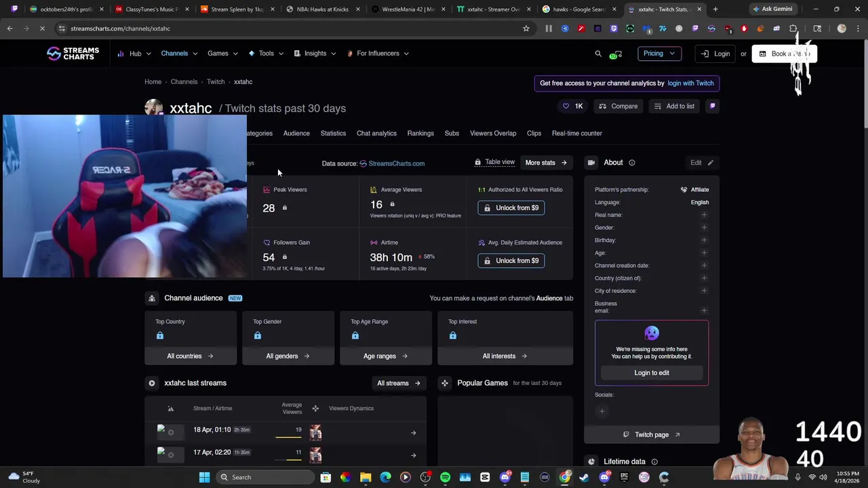
Task: Click lock icon under Top Country
Action: (160, 335)
